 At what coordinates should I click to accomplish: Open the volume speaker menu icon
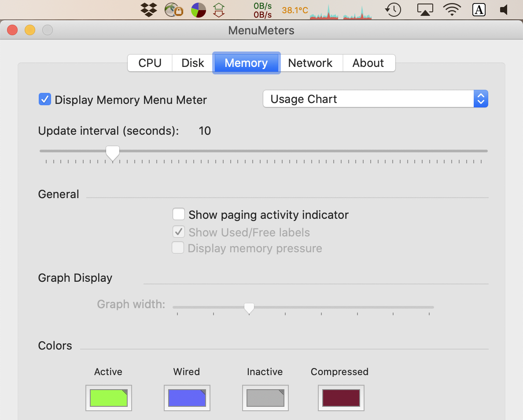pyautogui.click(x=504, y=10)
